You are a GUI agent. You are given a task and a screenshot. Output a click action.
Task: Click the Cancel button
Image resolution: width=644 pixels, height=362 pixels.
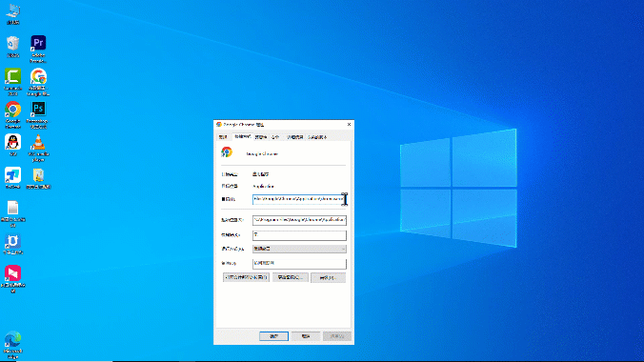[306, 336]
